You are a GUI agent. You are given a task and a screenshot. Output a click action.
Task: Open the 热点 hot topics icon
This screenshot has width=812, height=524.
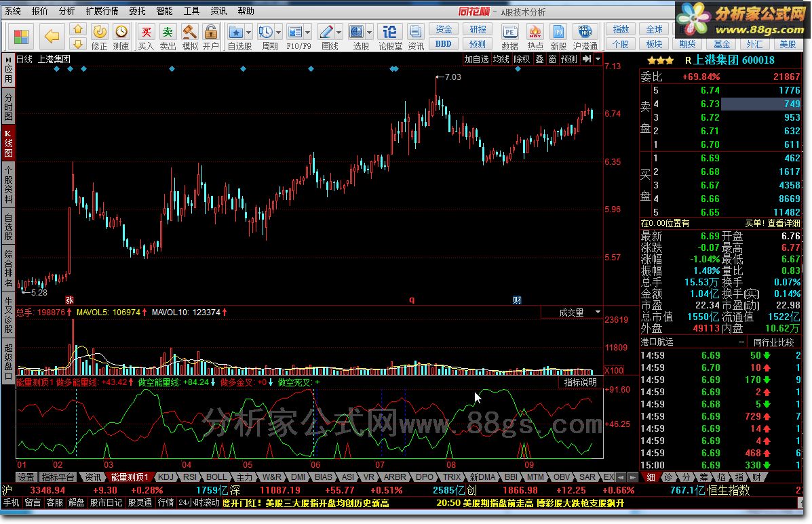click(x=535, y=32)
